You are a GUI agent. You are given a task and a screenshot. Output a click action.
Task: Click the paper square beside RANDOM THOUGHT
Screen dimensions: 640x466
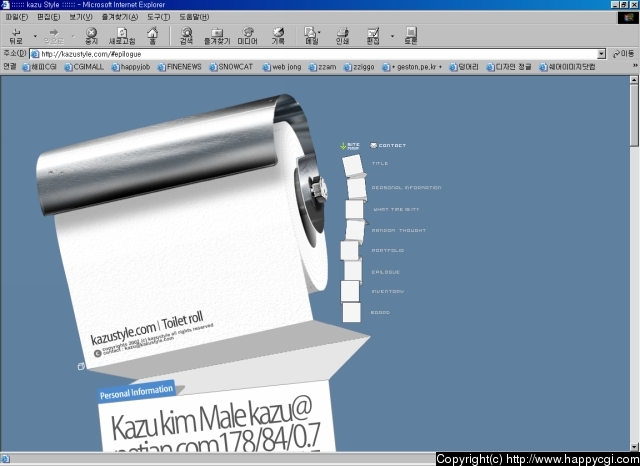coord(355,231)
